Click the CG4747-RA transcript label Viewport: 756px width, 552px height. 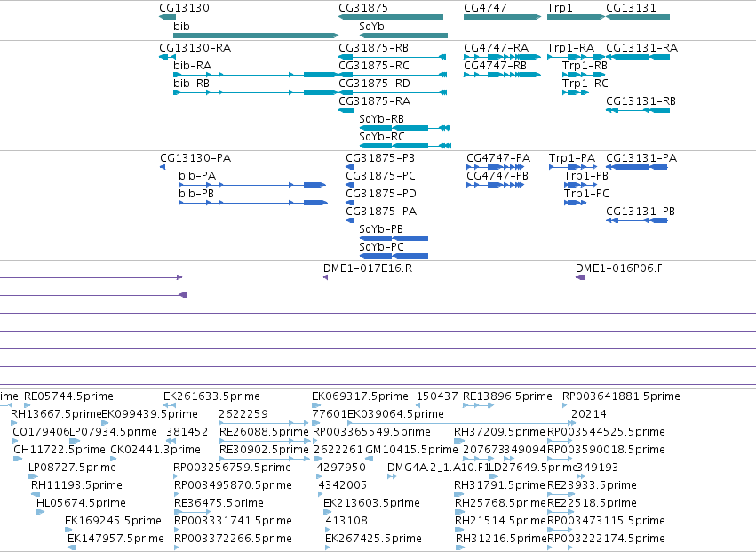click(x=496, y=48)
